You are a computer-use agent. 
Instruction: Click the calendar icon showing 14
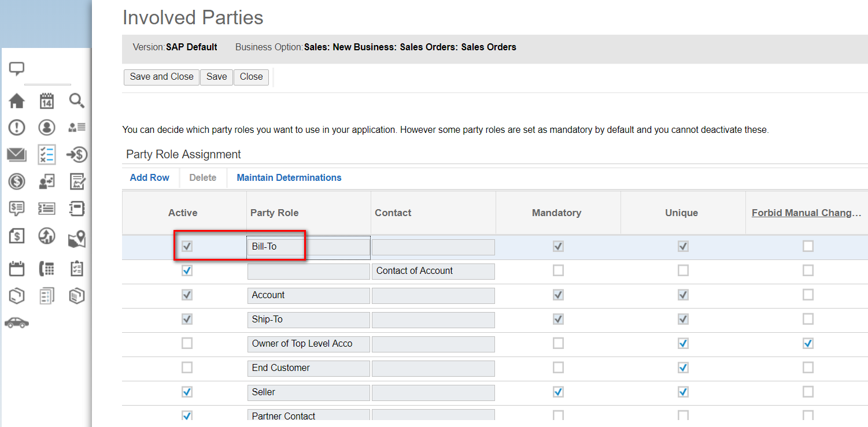click(x=46, y=101)
